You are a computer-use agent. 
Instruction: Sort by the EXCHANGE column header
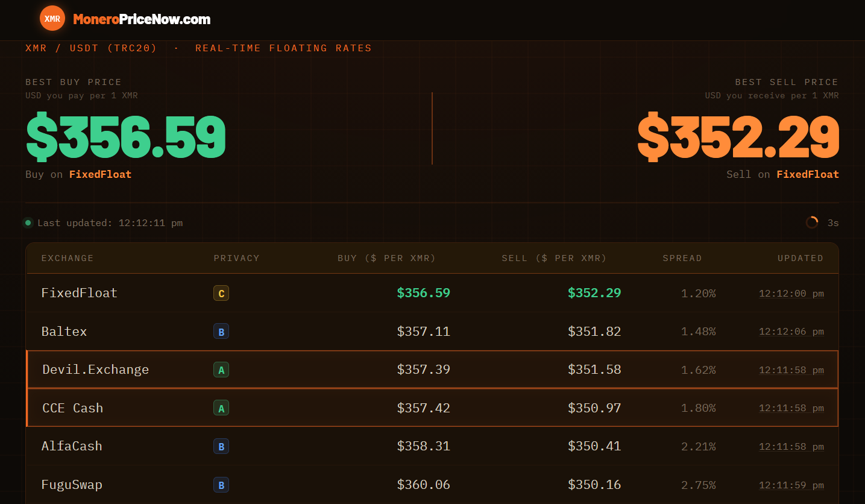[68, 258]
